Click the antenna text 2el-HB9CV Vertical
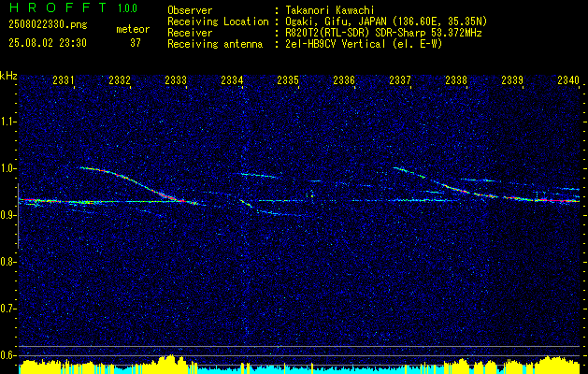This screenshot has height=374, width=588. (336, 44)
